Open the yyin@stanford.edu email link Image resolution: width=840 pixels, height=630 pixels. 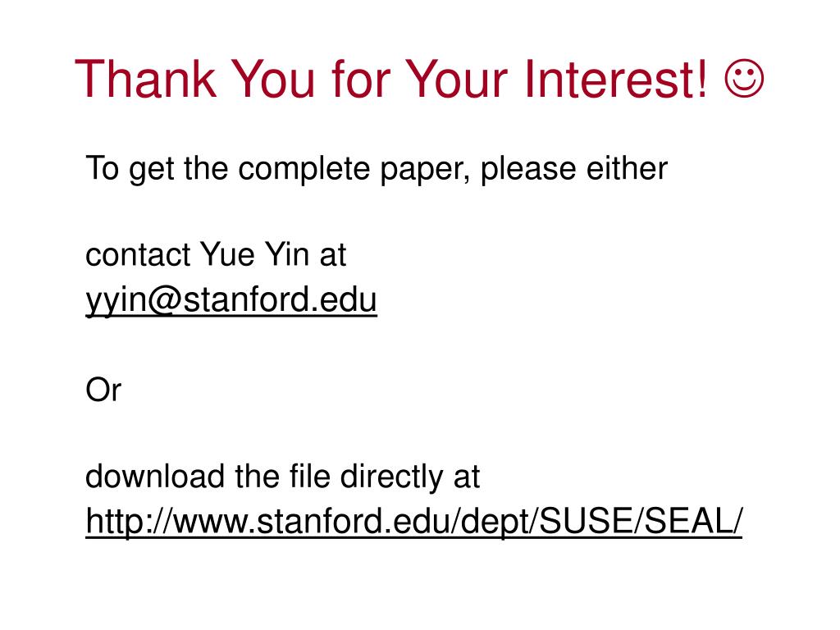coord(231,299)
